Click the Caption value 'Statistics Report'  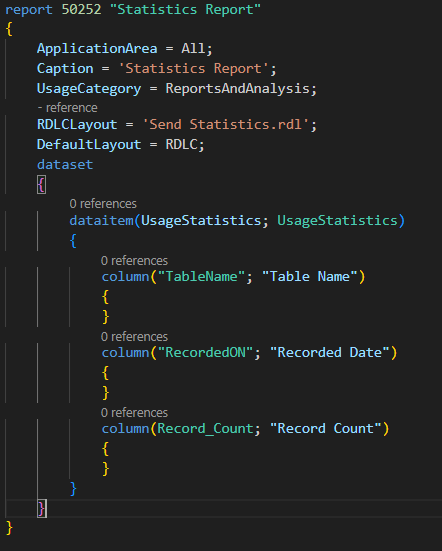[x=194, y=68]
